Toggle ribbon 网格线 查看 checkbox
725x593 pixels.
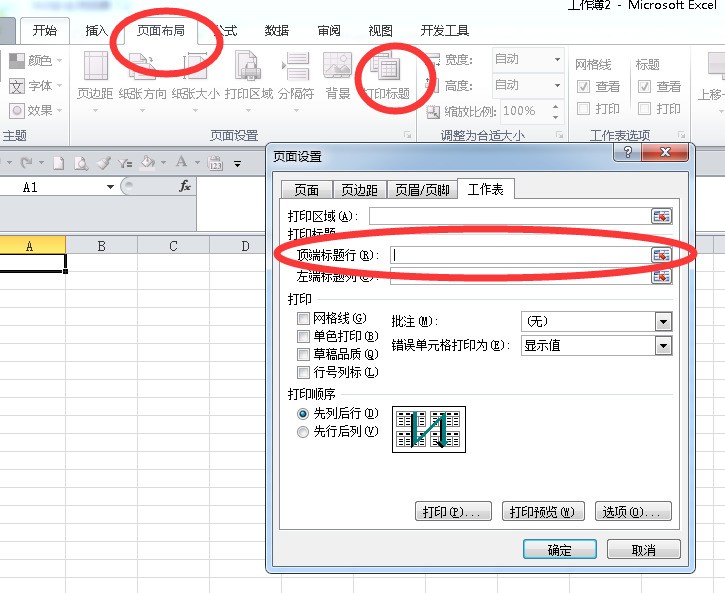click(584, 86)
